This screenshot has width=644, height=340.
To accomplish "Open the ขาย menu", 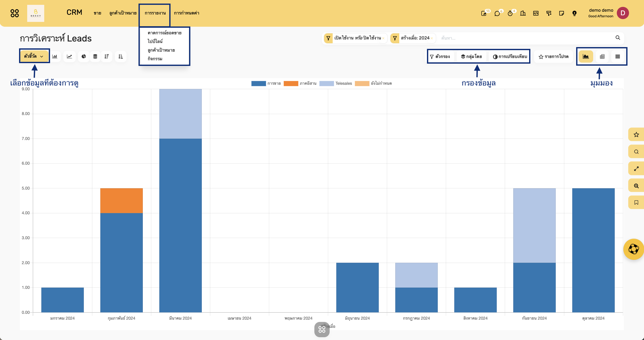I will [x=97, y=13].
